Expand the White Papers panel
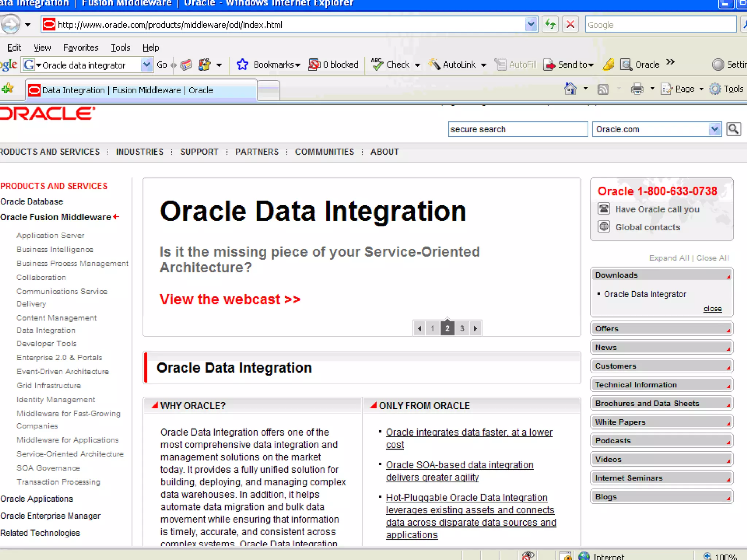Screen dimensions: 747x560 pyautogui.click(x=661, y=422)
